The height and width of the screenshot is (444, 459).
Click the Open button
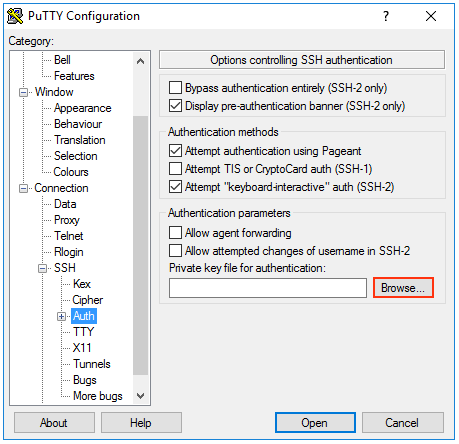pos(315,423)
